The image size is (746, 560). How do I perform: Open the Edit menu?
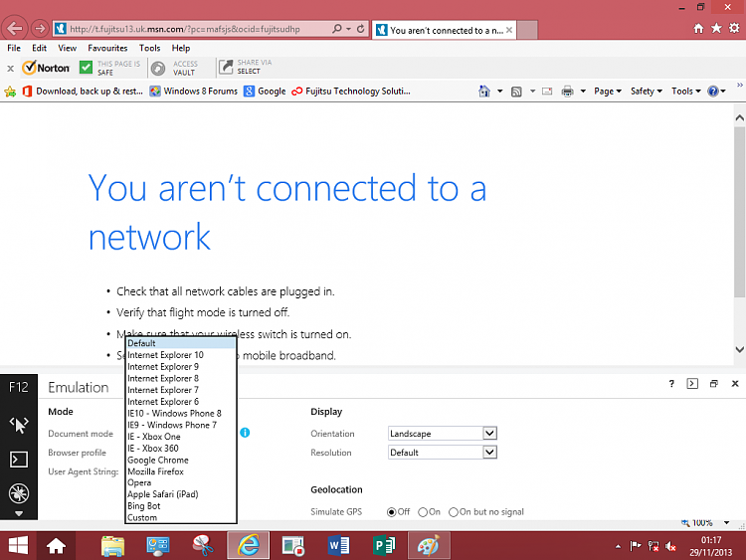[39, 48]
